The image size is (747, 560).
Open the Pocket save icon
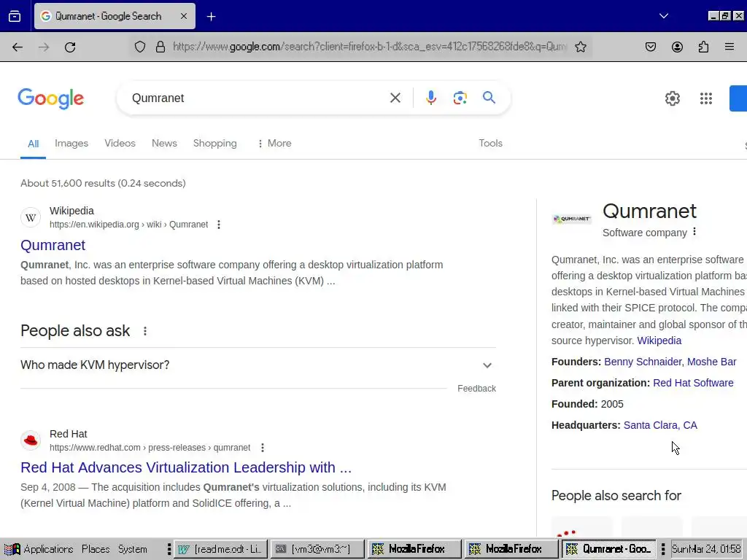pyautogui.click(x=650, y=47)
